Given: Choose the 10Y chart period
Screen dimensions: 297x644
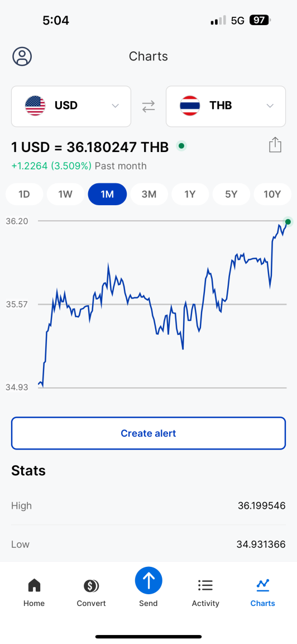Looking at the screenshot, I should [x=272, y=195].
